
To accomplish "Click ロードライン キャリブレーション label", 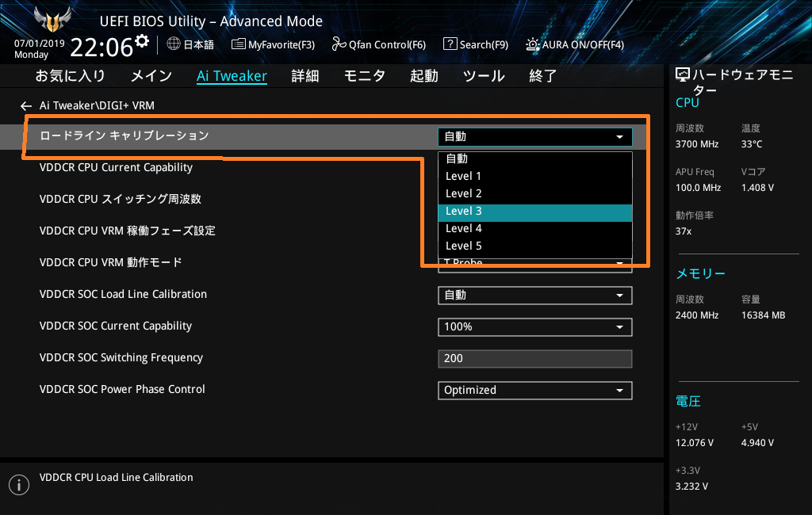I will tap(124, 135).
